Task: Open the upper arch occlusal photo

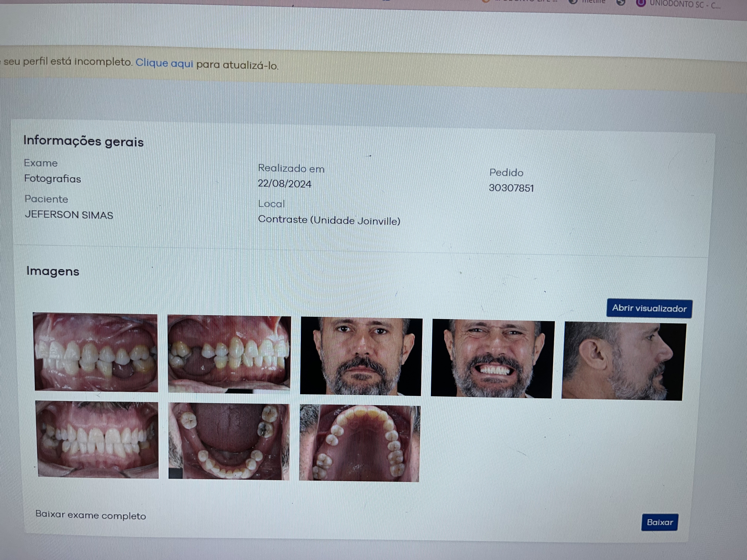Action: pyautogui.click(x=360, y=443)
